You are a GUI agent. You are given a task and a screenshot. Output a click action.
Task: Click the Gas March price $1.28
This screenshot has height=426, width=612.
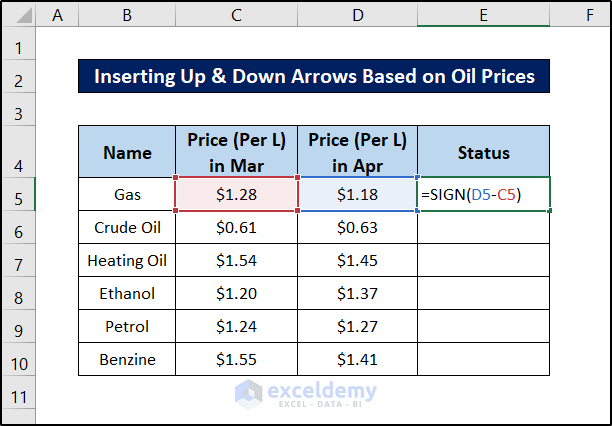236,194
